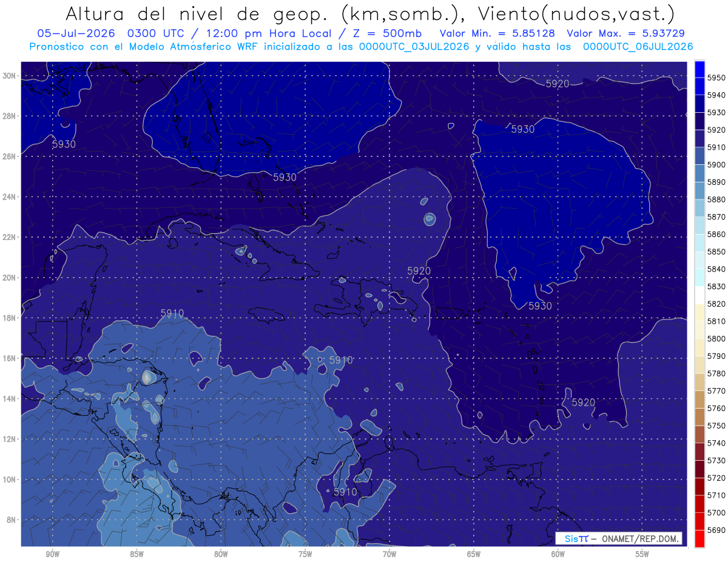Click the 24N latitude axis label
This screenshot has height=562, width=728.
9,197
